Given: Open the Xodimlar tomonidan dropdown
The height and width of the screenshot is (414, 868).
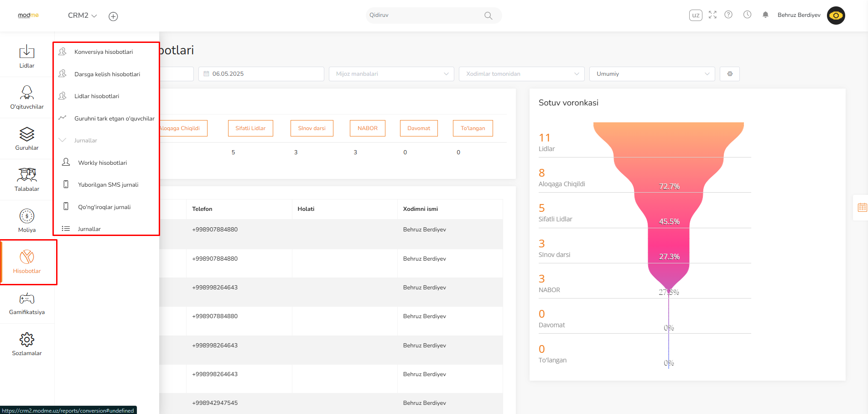Looking at the screenshot, I should click(x=521, y=74).
